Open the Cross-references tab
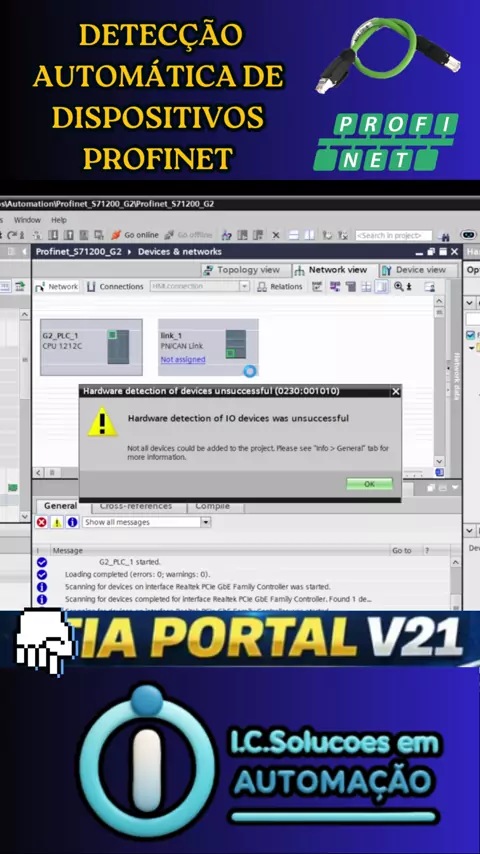480x854 pixels. tap(136, 506)
